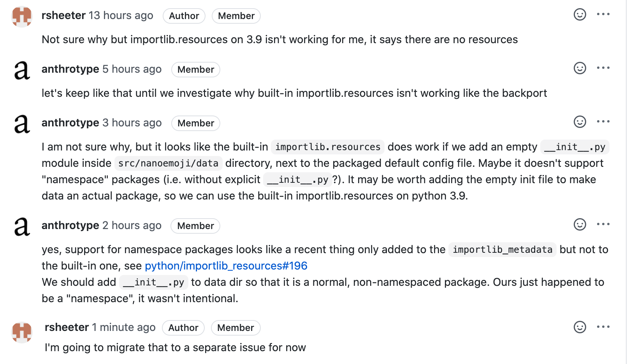Click the smiley reaction icon on the 3-hours-ago comment

(x=580, y=122)
